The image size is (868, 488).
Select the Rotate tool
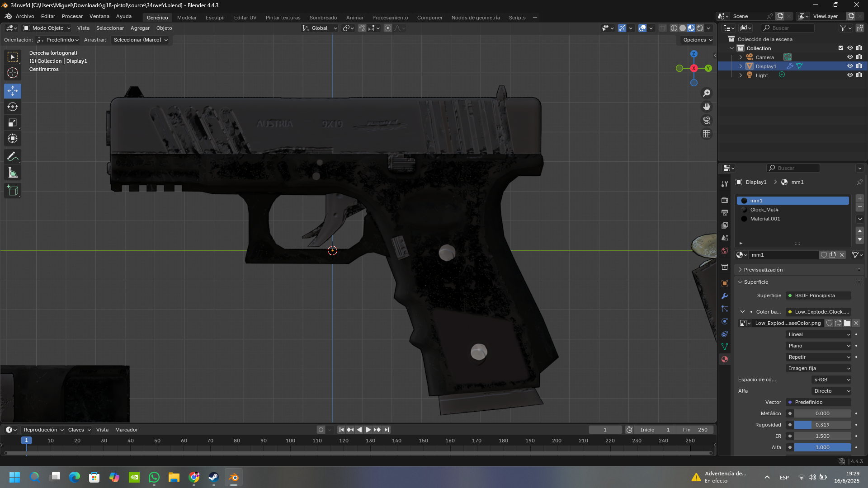(x=13, y=107)
